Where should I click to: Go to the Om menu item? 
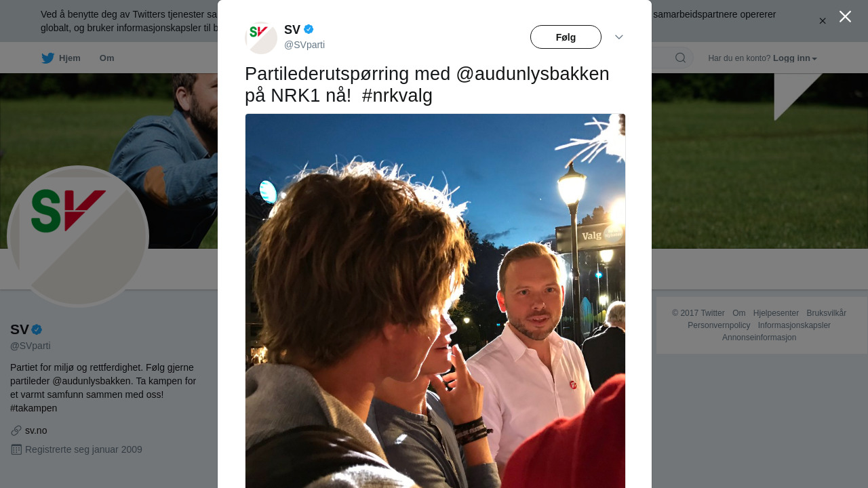click(106, 58)
